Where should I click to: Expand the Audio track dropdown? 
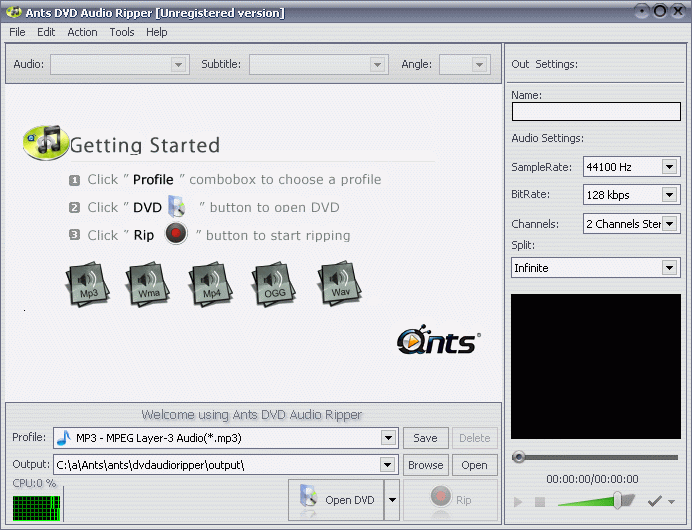[178, 64]
